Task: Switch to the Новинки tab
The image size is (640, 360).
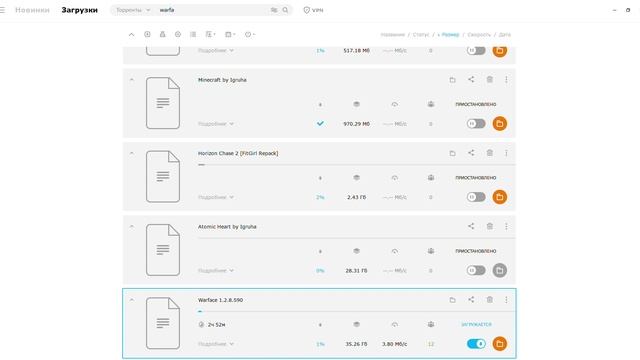Action: (32, 10)
